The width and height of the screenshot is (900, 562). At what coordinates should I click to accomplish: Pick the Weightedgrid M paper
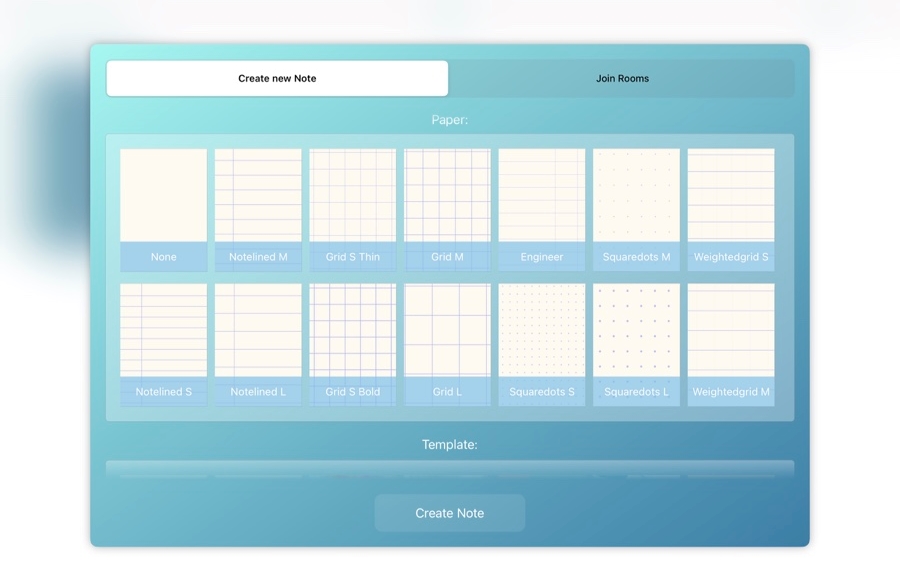[x=731, y=344]
